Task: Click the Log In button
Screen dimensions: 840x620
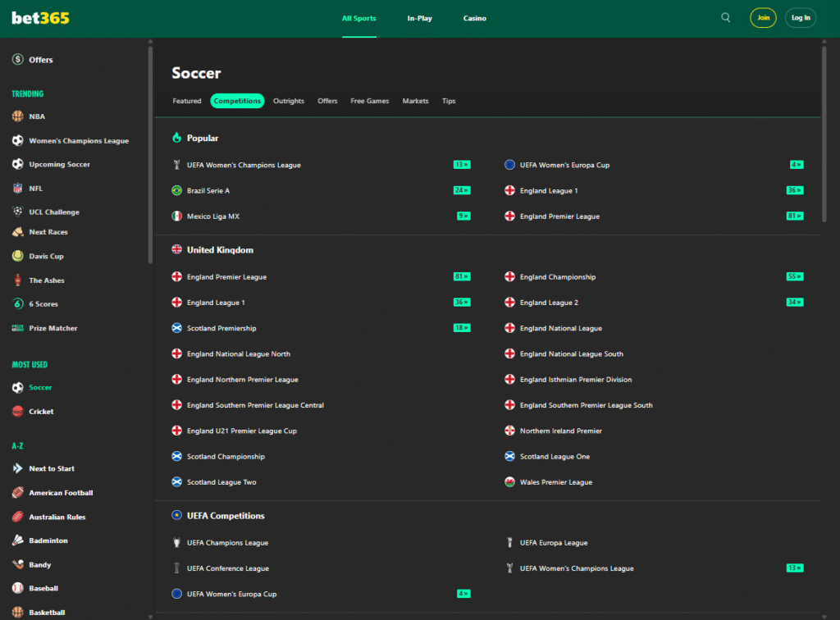Action: pos(800,16)
